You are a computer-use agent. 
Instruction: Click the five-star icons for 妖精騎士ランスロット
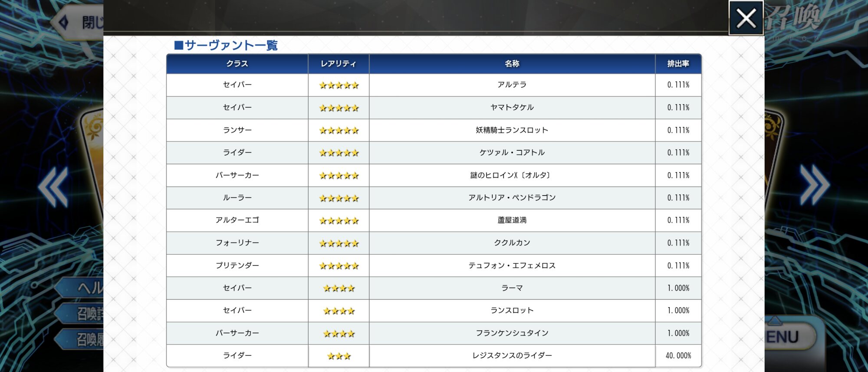click(339, 130)
